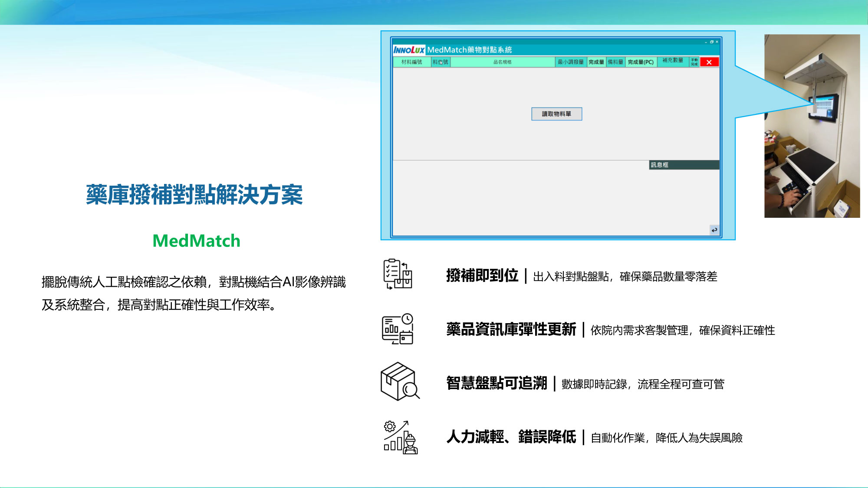Minimize the MedMatch window

[706, 42]
